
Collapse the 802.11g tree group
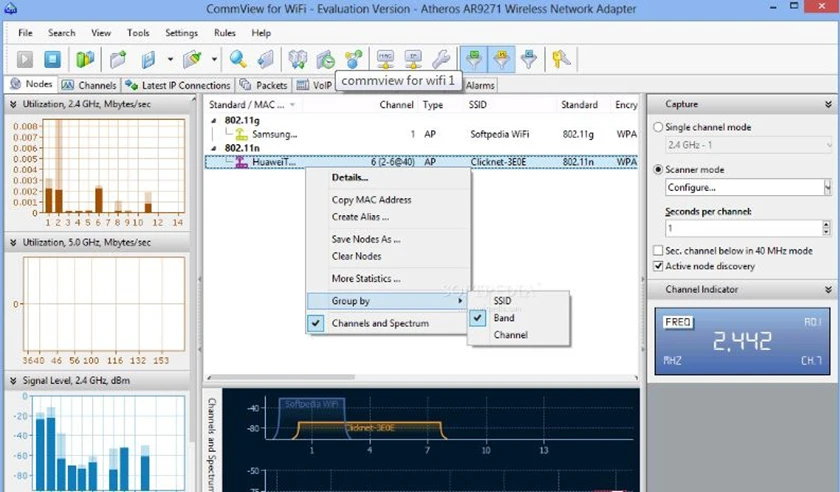tap(214, 121)
